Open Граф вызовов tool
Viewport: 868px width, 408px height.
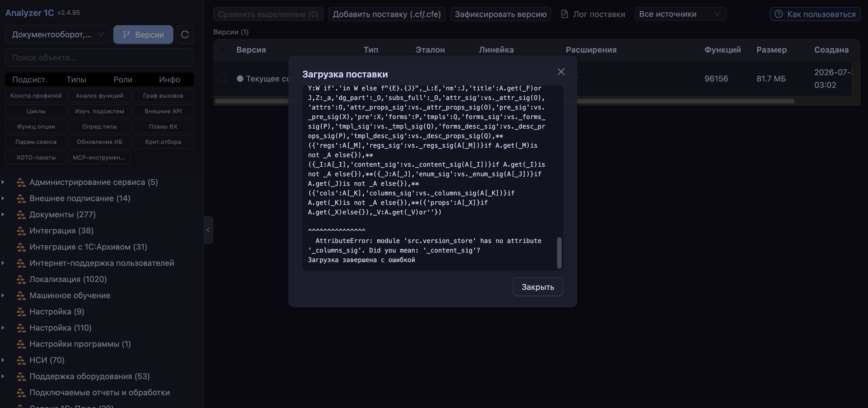click(163, 96)
